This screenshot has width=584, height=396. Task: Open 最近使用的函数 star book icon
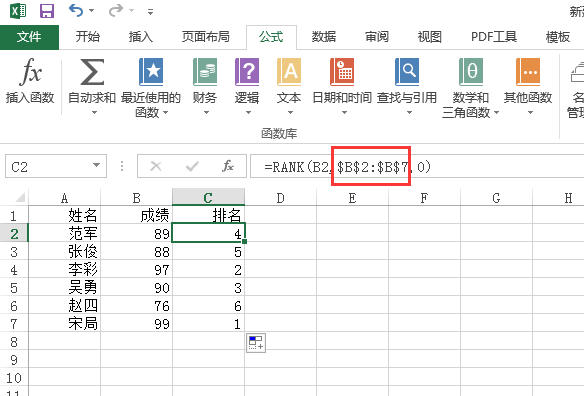click(x=151, y=72)
